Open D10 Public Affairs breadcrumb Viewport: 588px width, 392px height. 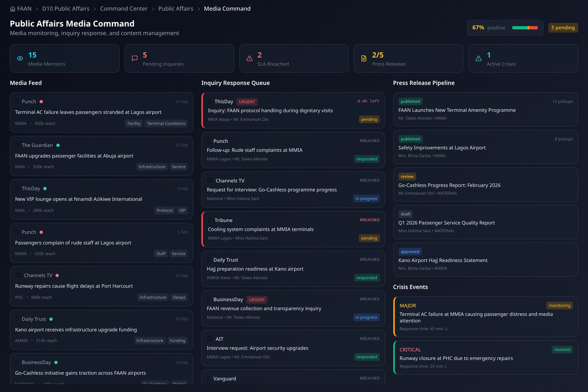[x=66, y=9]
